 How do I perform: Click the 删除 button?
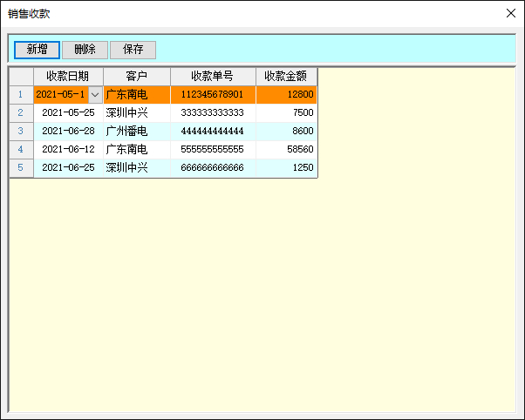click(x=85, y=50)
